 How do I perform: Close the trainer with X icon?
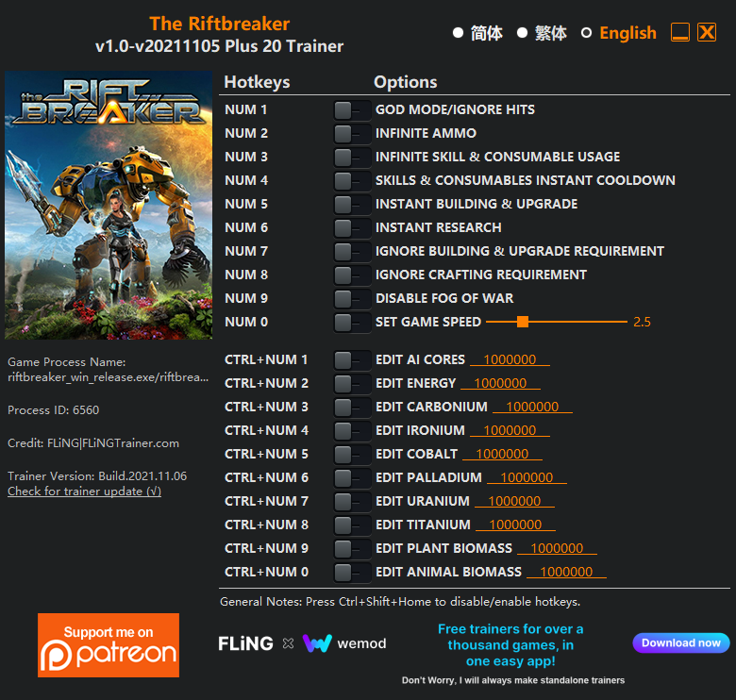click(x=707, y=32)
